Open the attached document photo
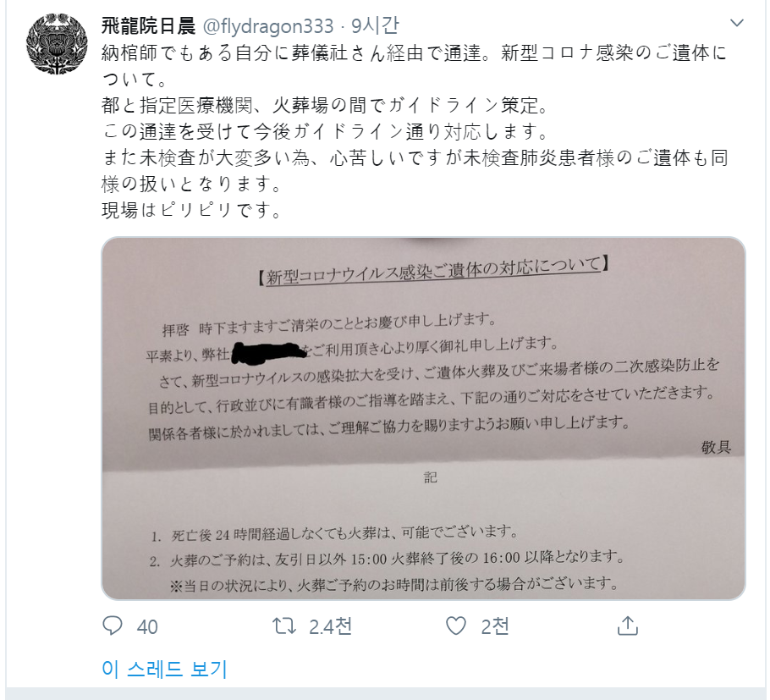The height and width of the screenshot is (700, 770). click(x=423, y=418)
